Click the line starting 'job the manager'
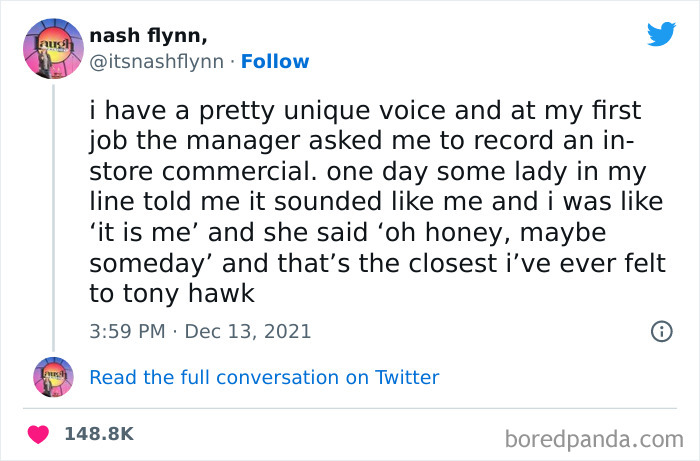This screenshot has width=700, height=461. pyautogui.click(x=367, y=140)
